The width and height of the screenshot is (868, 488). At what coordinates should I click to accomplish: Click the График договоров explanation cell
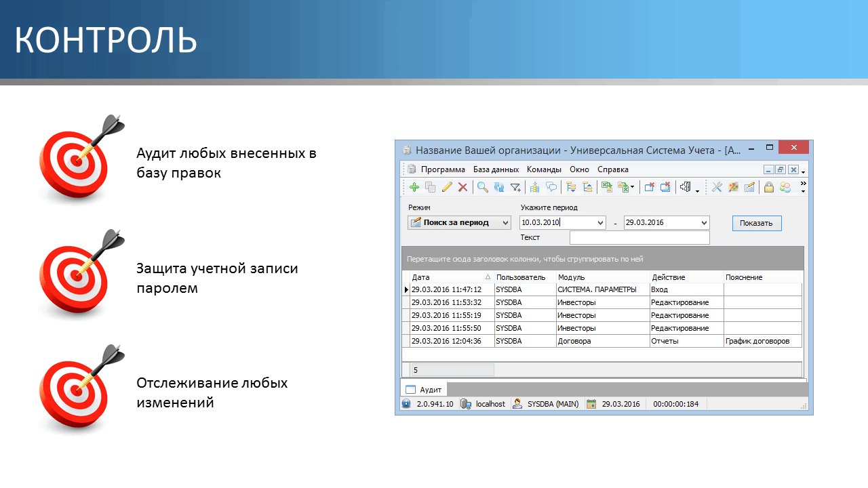point(763,341)
